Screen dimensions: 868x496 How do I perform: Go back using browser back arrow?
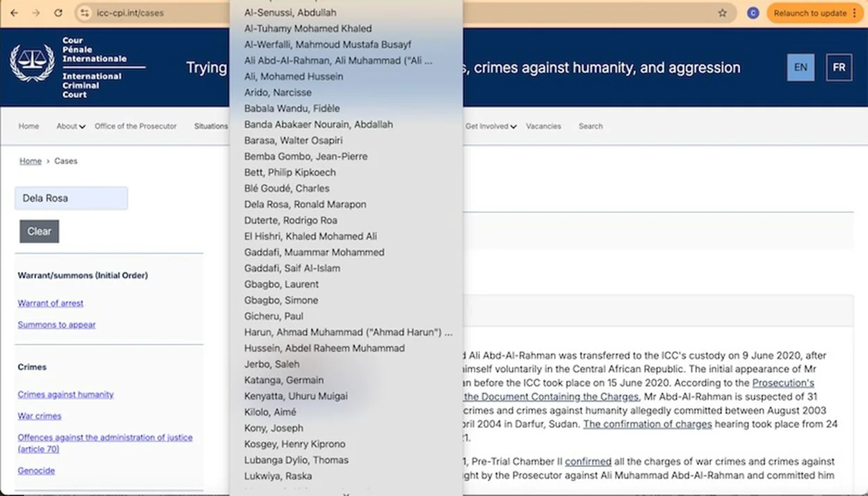point(14,13)
